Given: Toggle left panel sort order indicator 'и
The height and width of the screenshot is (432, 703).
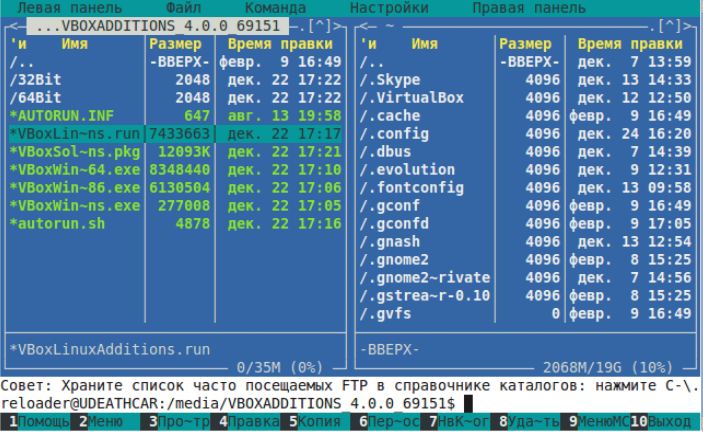Looking at the screenshot, I should 18,44.
